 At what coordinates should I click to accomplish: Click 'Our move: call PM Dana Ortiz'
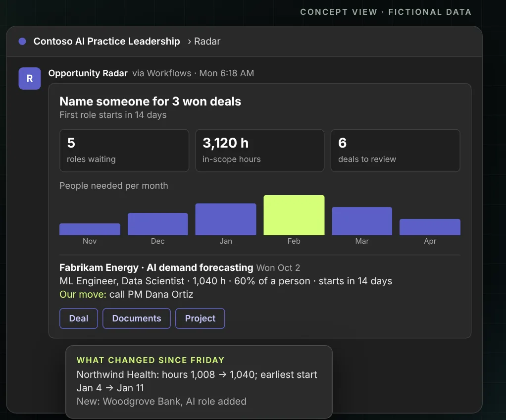[127, 294]
